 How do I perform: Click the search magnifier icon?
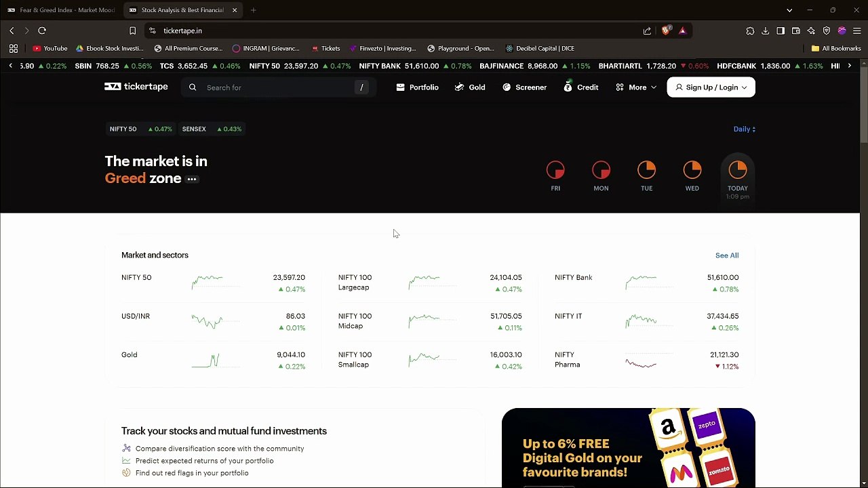pyautogui.click(x=193, y=87)
